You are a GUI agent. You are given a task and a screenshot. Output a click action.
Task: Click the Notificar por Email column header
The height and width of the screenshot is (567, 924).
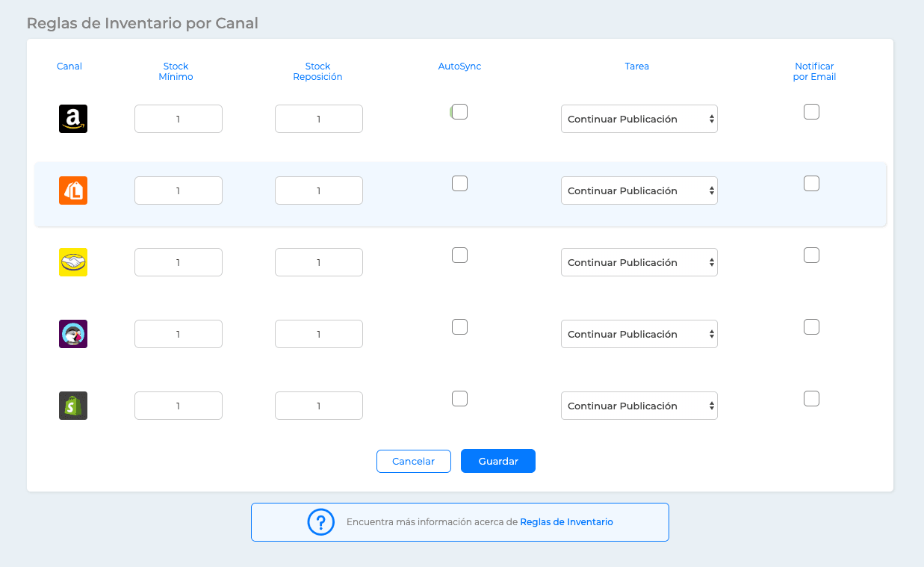click(814, 72)
